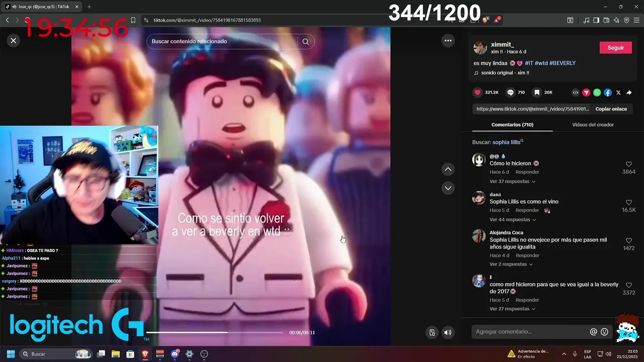This screenshot has width=644, height=362.
Task: Click the embed code icon
Action: tap(576, 93)
